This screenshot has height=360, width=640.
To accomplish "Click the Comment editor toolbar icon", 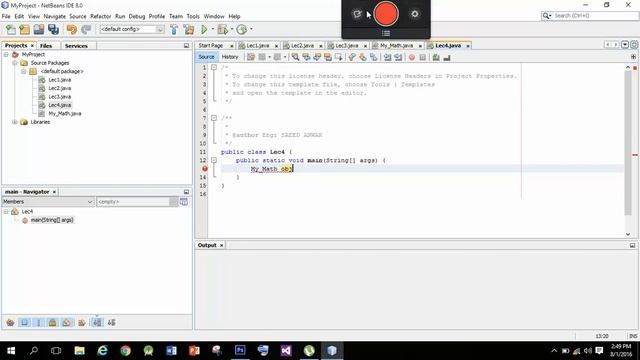I will pyautogui.click(x=436, y=58).
